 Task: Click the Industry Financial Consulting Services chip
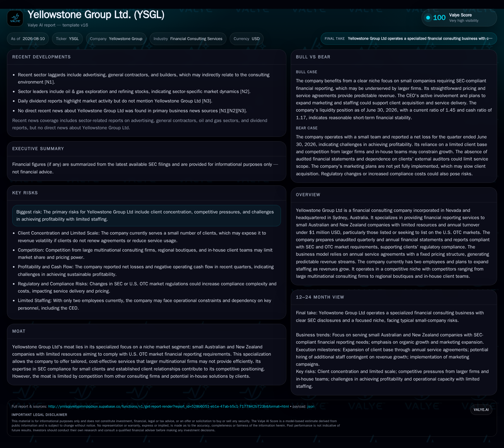click(188, 39)
